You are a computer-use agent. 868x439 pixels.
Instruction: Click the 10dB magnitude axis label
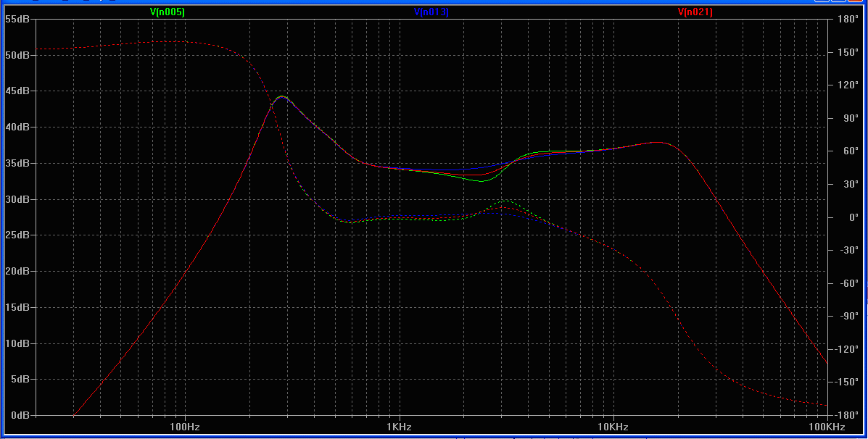(17, 344)
